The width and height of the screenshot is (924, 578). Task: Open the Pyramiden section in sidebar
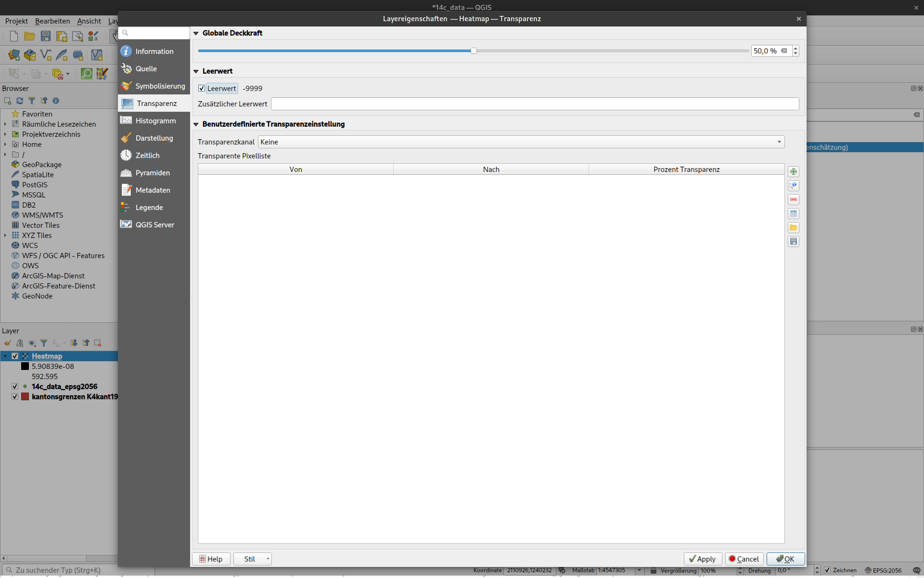(152, 172)
